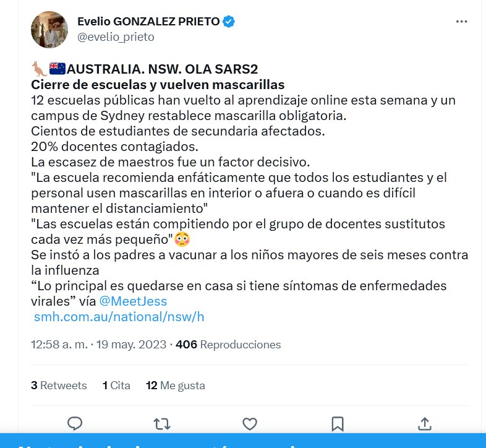Click the reply speech bubble icon
This screenshot has width=486, height=448.
click(x=75, y=424)
